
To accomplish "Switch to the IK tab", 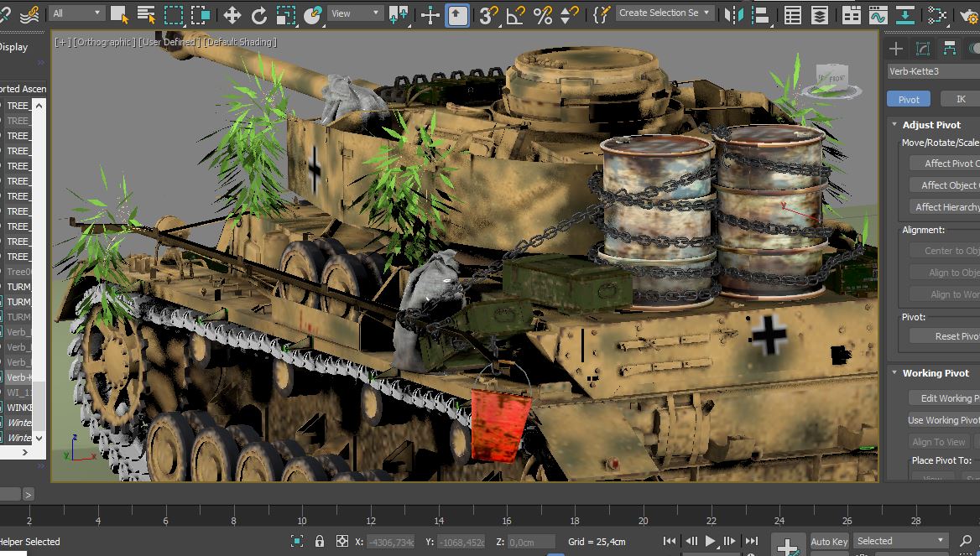I will click(961, 99).
